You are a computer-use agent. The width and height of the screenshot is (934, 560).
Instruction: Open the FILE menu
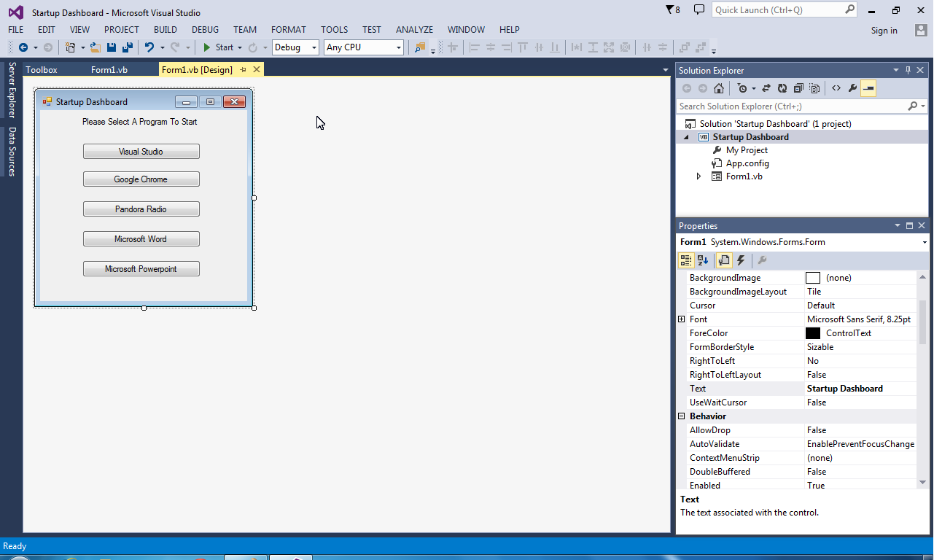pos(15,30)
